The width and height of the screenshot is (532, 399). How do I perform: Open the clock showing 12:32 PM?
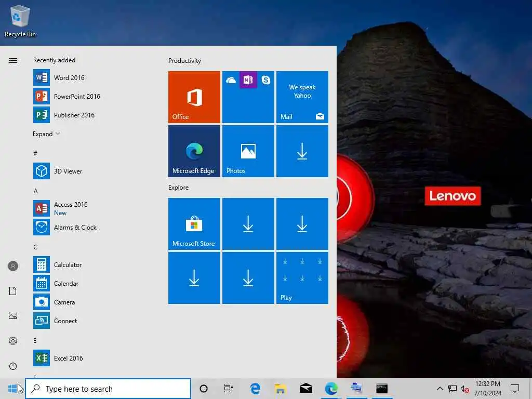pos(487,389)
